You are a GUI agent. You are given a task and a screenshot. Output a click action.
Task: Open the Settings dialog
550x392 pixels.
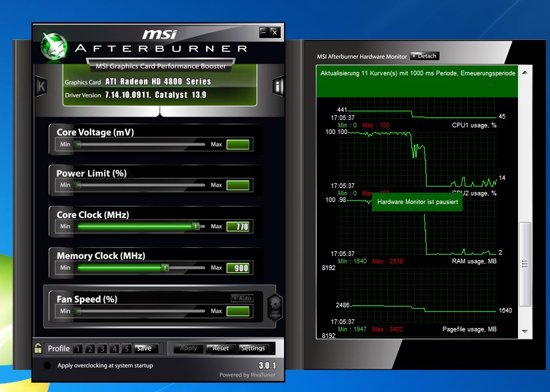tap(252, 348)
